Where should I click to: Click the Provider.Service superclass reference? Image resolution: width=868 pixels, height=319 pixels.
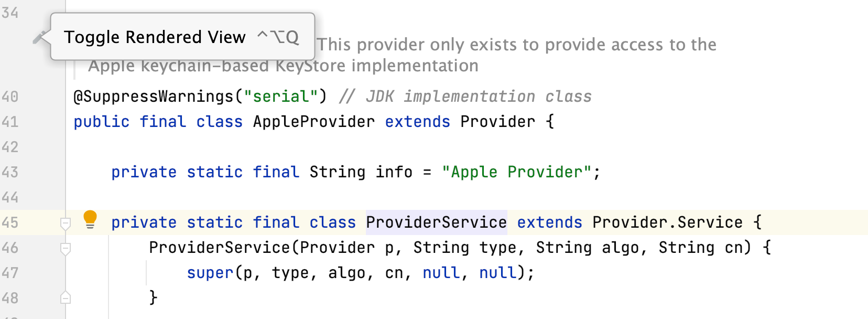pyautogui.click(x=668, y=222)
